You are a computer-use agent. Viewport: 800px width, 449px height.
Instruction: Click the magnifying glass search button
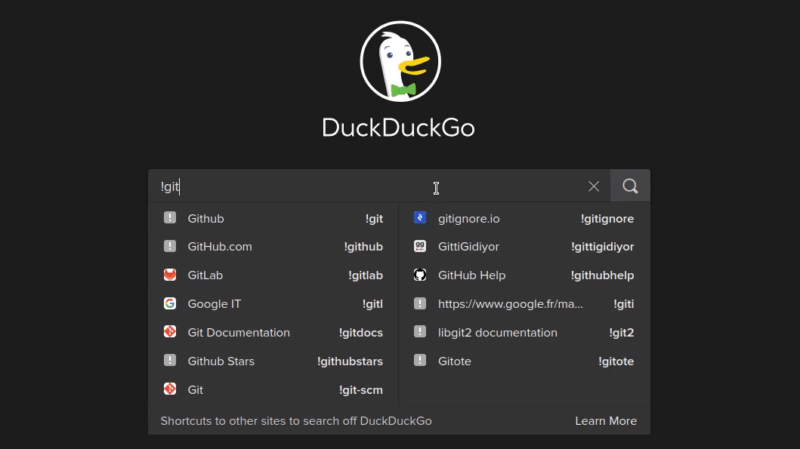(630, 186)
